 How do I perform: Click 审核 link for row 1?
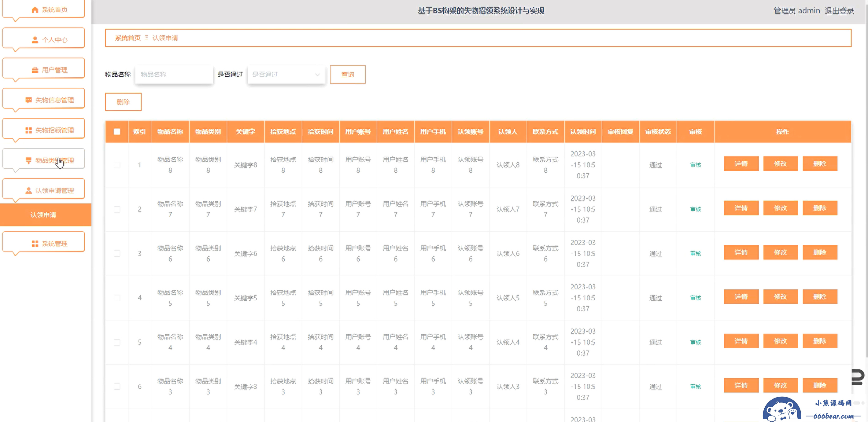point(696,165)
